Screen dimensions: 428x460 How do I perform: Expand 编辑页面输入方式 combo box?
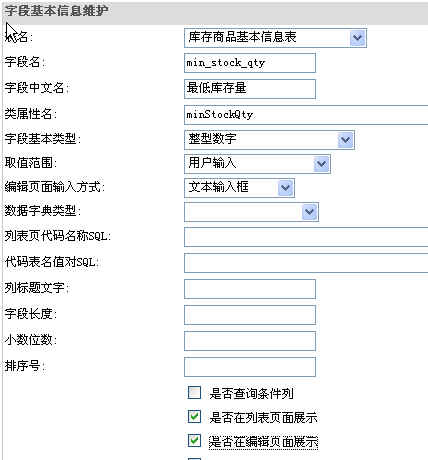click(x=286, y=188)
